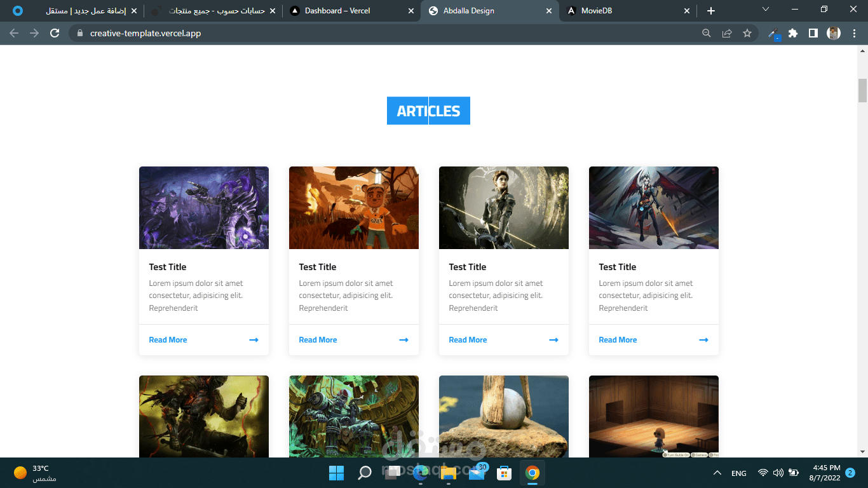Switch to the حسابات حسوب tab
Image resolution: width=868 pixels, height=488 pixels.
(x=214, y=11)
